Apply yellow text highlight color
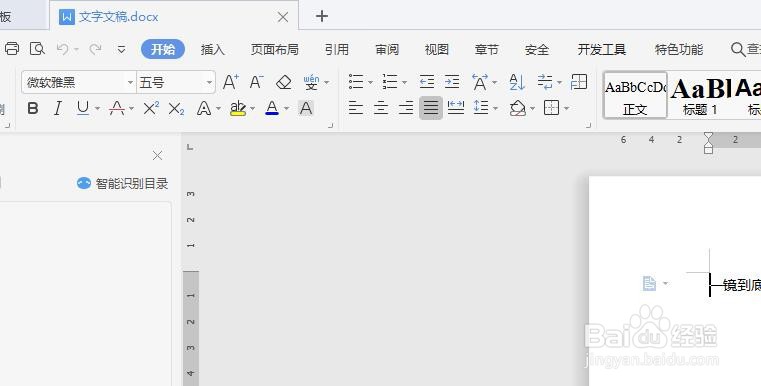The width and height of the screenshot is (761, 386). pos(238,108)
